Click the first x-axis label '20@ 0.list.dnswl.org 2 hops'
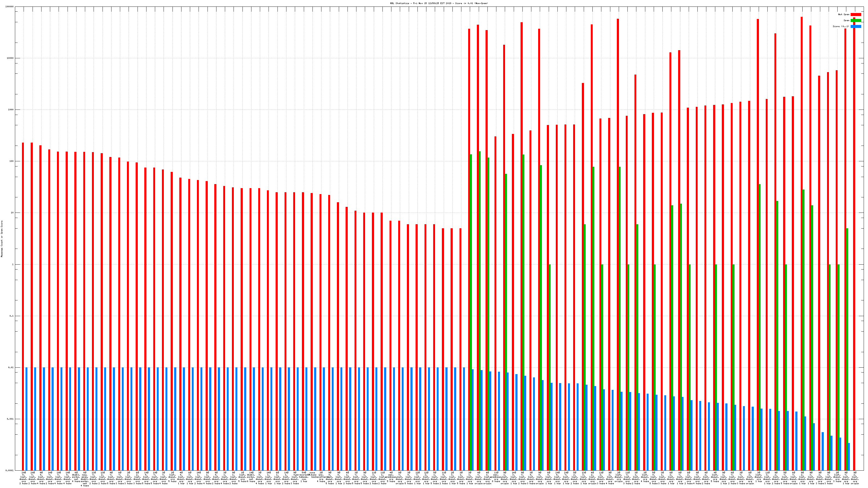This screenshot has width=868, height=488. (x=23, y=478)
